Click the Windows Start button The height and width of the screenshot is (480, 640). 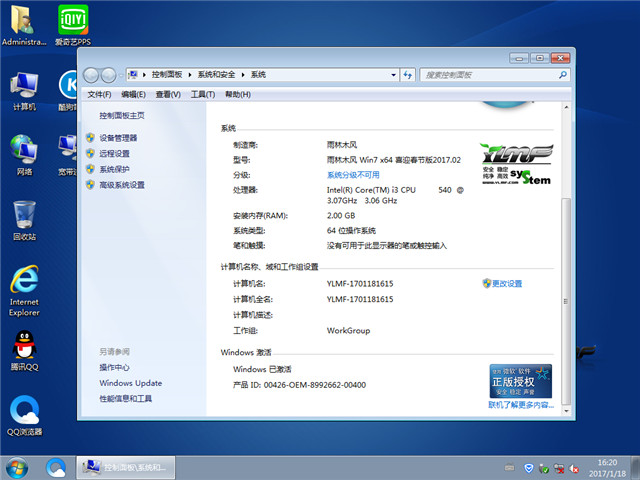click(17, 468)
